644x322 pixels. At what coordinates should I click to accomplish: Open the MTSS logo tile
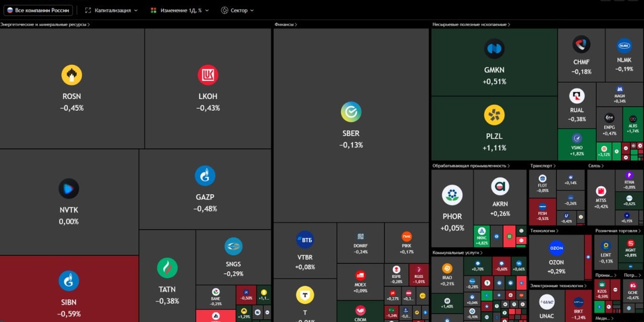(x=601, y=191)
